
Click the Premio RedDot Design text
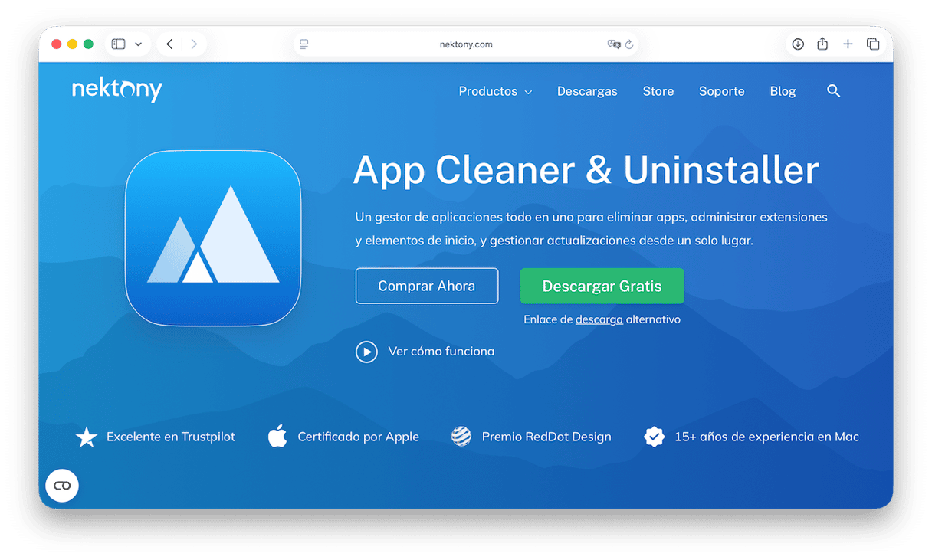(546, 437)
